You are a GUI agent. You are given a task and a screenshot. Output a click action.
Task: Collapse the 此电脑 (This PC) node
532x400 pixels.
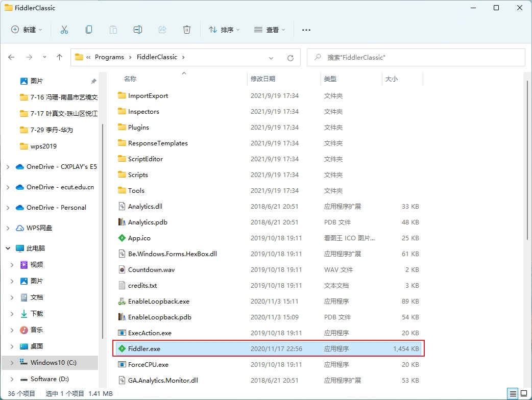(x=8, y=248)
